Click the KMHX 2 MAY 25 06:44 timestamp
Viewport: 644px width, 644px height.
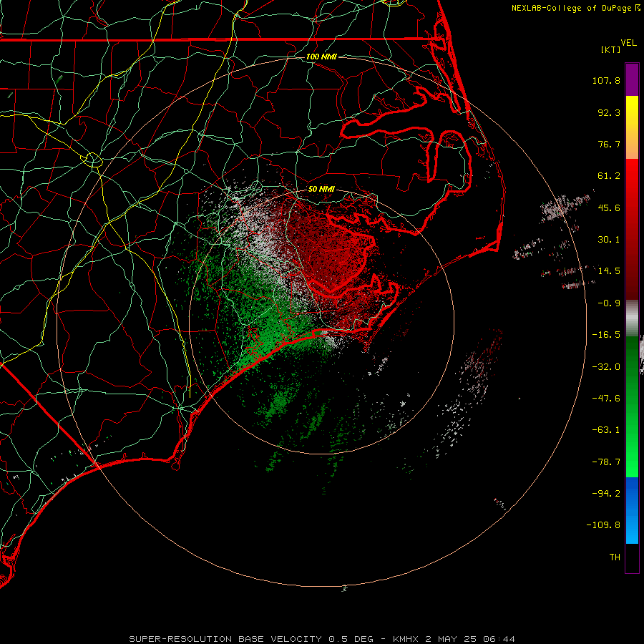tap(454, 639)
